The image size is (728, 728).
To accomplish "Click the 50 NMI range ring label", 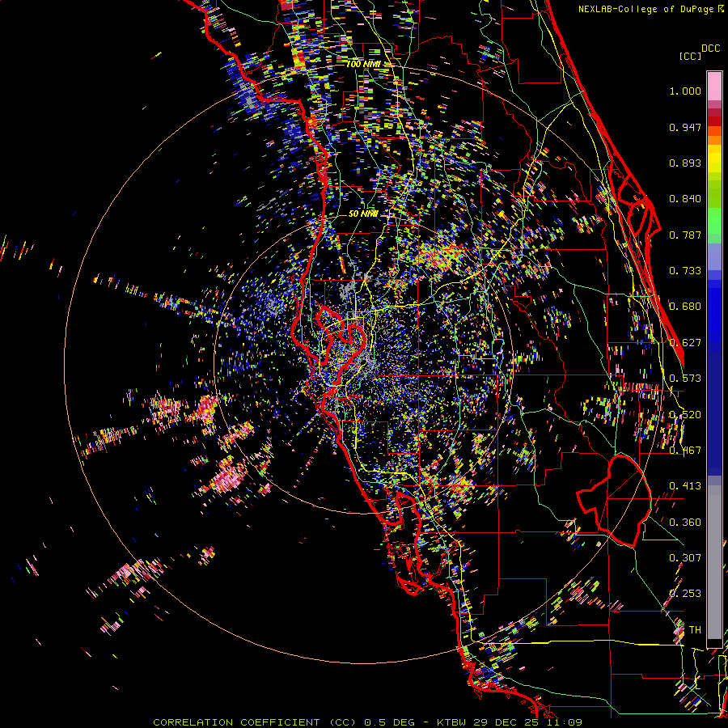I will (x=363, y=214).
